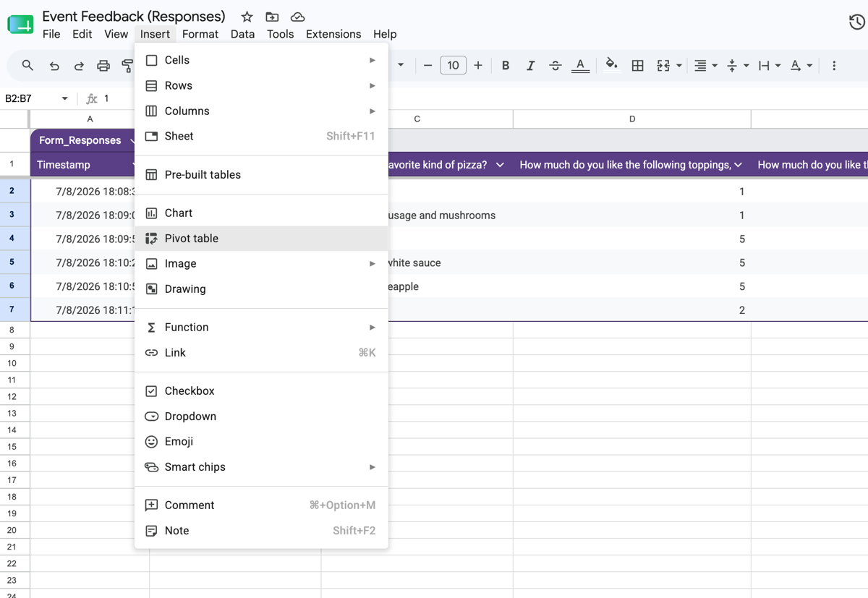The width and height of the screenshot is (868, 598).
Task: Toggle italic formatting
Action: 530,66
